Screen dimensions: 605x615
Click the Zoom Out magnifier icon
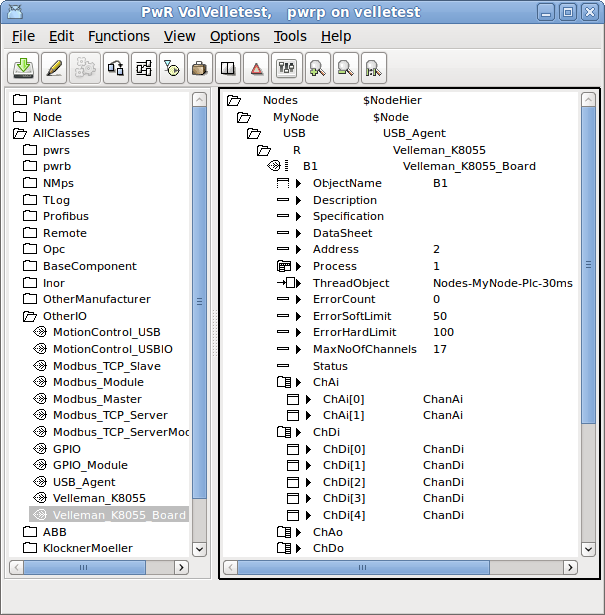345,68
